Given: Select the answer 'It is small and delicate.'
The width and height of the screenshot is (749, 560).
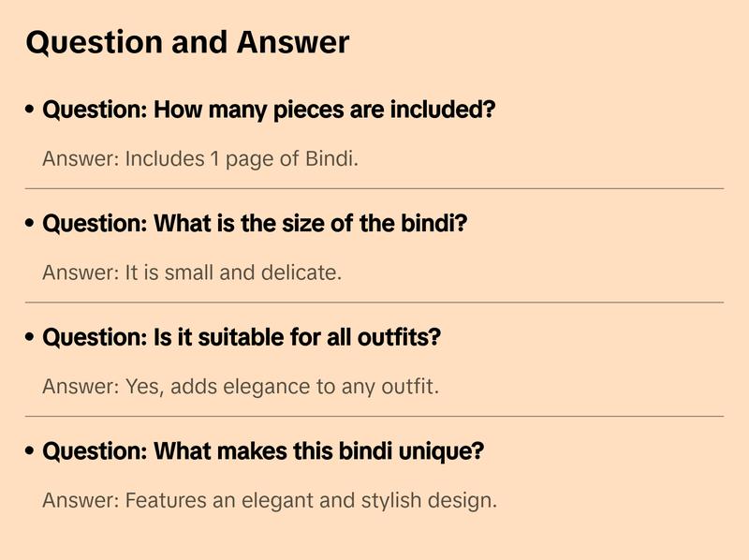Looking at the screenshot, I should pyautogui.click(x=192, y=273).
